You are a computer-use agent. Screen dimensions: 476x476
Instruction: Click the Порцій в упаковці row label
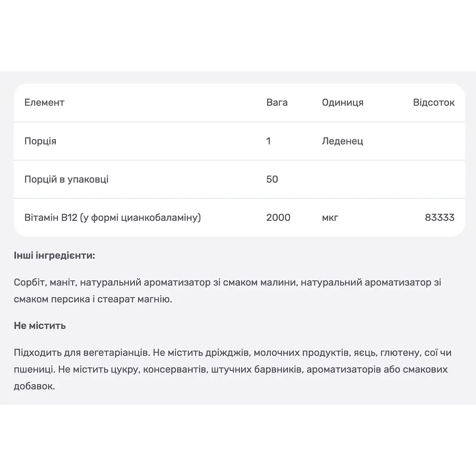(66, 179)
